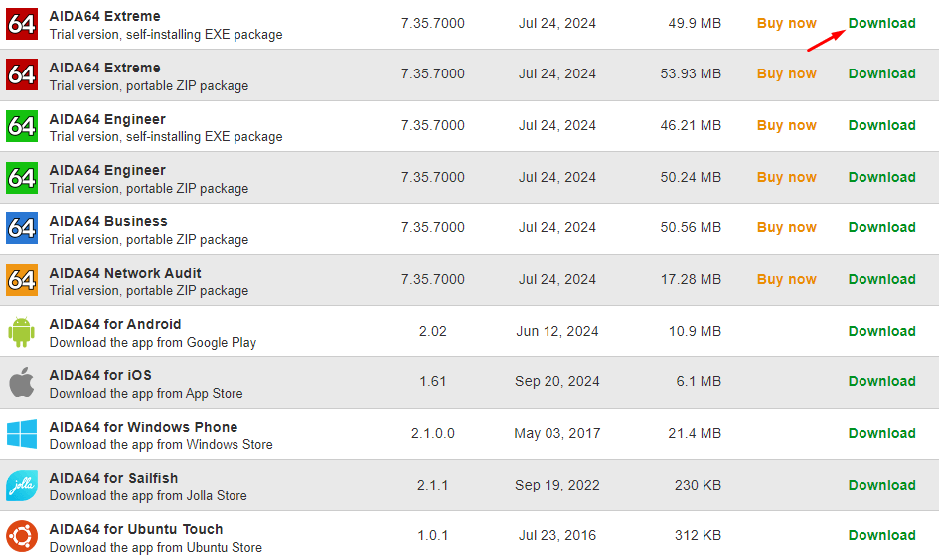Select the AIDA64 Engineer self-installing EXE title

pos(107,119)
